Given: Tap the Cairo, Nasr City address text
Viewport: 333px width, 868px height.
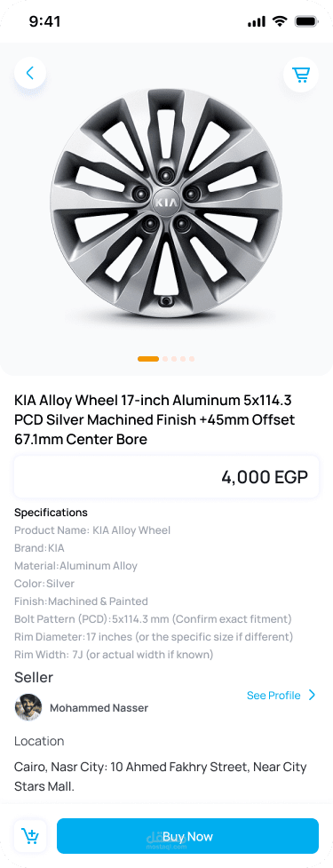Looking at the screenshot, I should point(161,776).
